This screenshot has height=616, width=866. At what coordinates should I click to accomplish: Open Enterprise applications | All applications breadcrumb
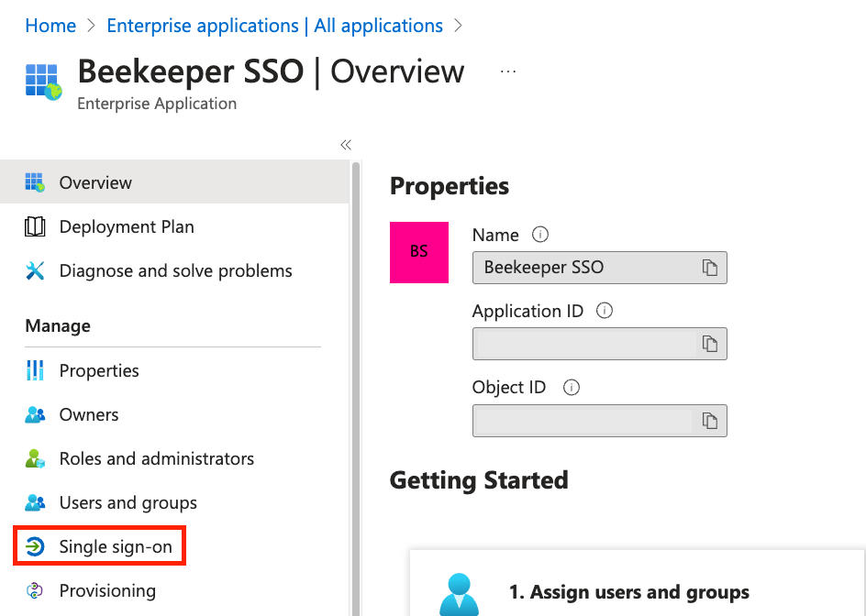point(274,26)
